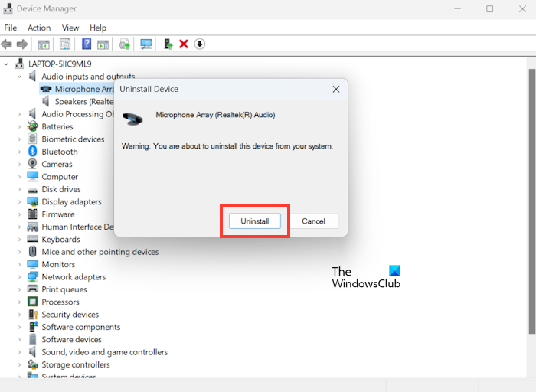This screenshot has width=536, height=392.
Task: Click the Batteries category icon
Action: pos(32,126)
